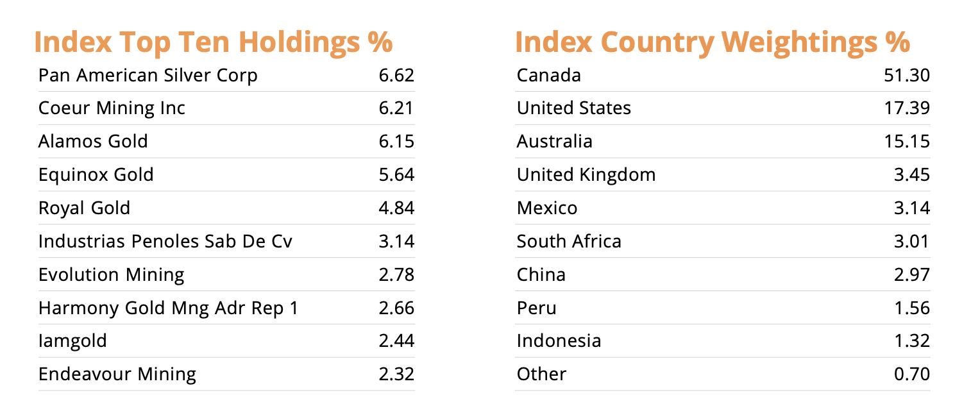Click the Endeavour Mining entry
This screenshot has height=395, width=980.
[117, 374]
